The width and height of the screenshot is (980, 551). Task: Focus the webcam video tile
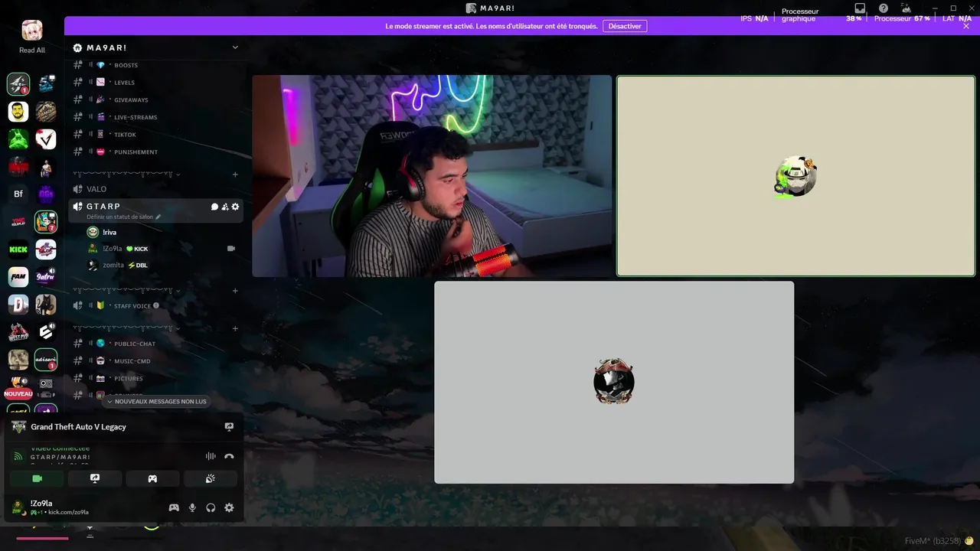point(432,176)
